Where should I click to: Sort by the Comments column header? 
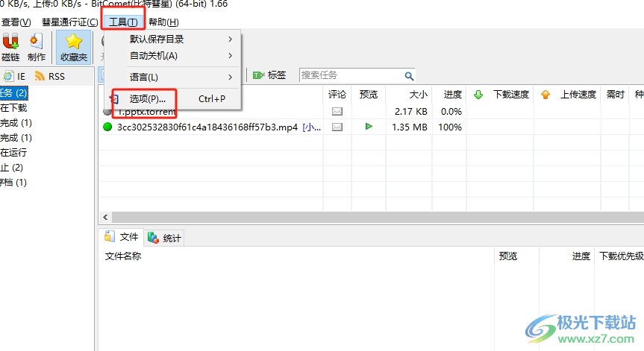[337, 95]
